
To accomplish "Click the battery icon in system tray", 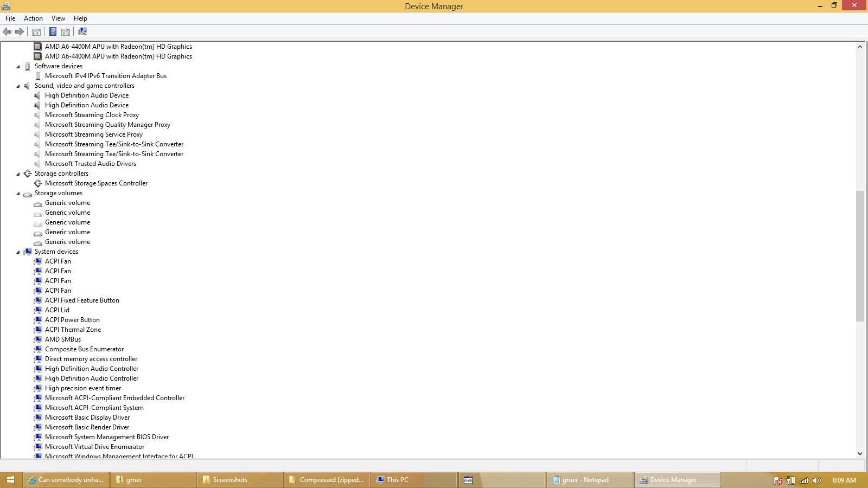I will (x=791, y=480).
